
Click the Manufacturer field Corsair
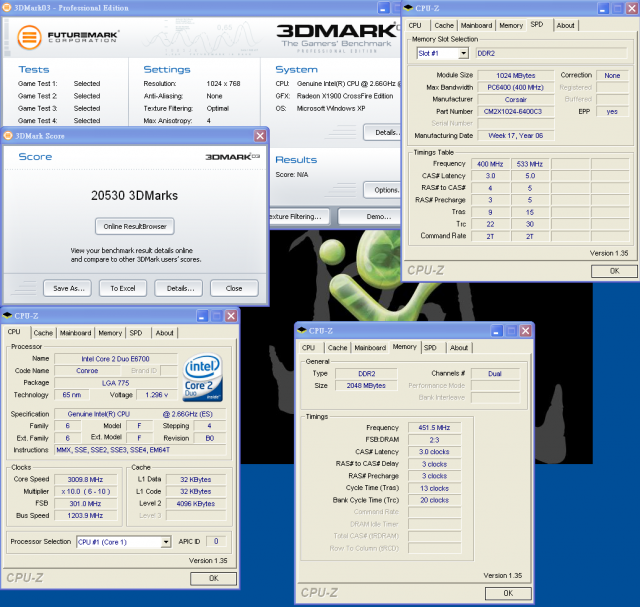516,99
